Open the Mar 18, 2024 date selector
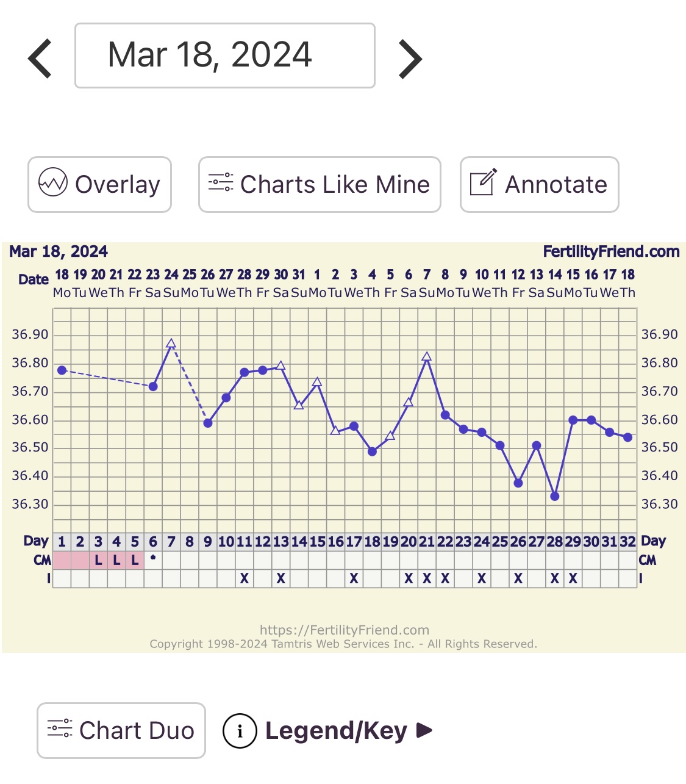686x784 pixels. [224, 56]
